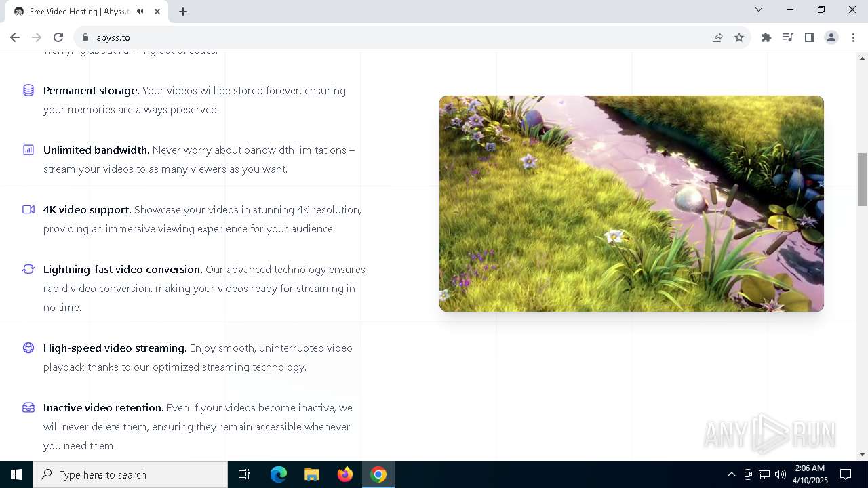Launch Microsoft Edge from taskbar

[279, 474]
